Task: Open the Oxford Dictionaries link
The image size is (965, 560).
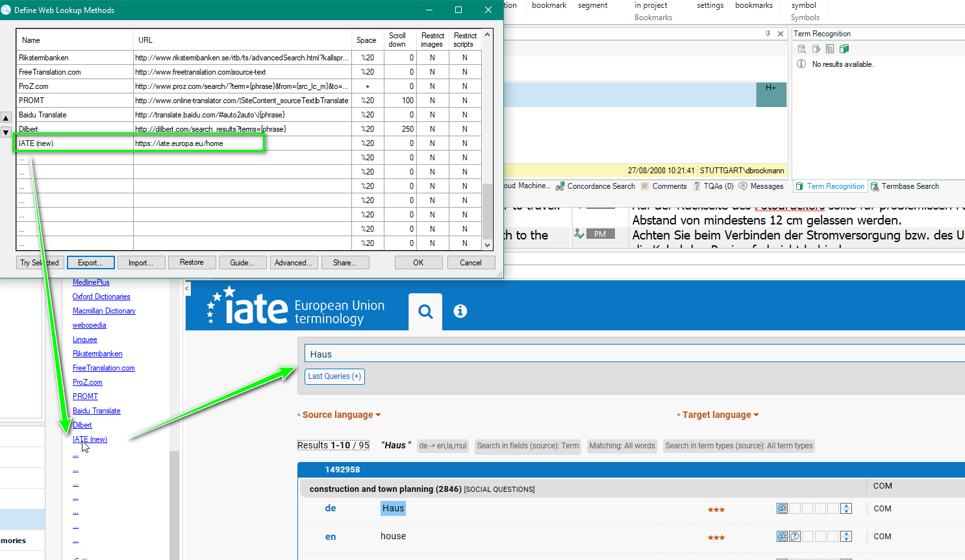Action: click(101, 297)
